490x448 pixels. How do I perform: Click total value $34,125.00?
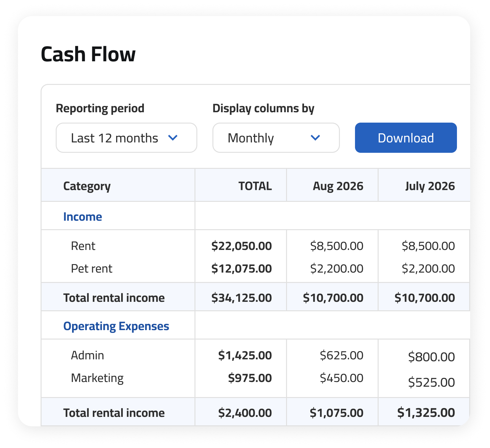tap(241, 298)
